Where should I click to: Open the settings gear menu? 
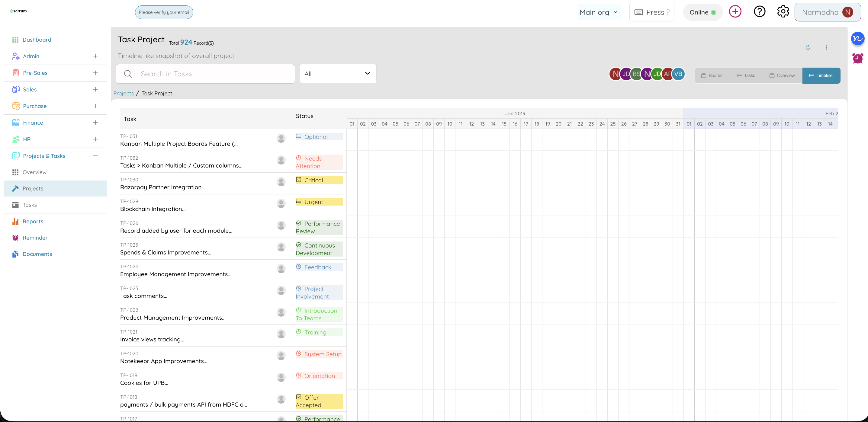coord(783,11)
